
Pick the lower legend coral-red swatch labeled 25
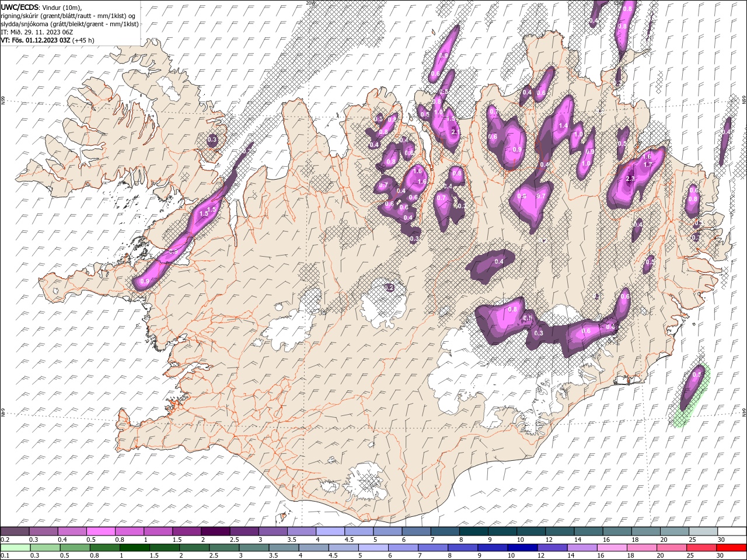click(702, 548)
